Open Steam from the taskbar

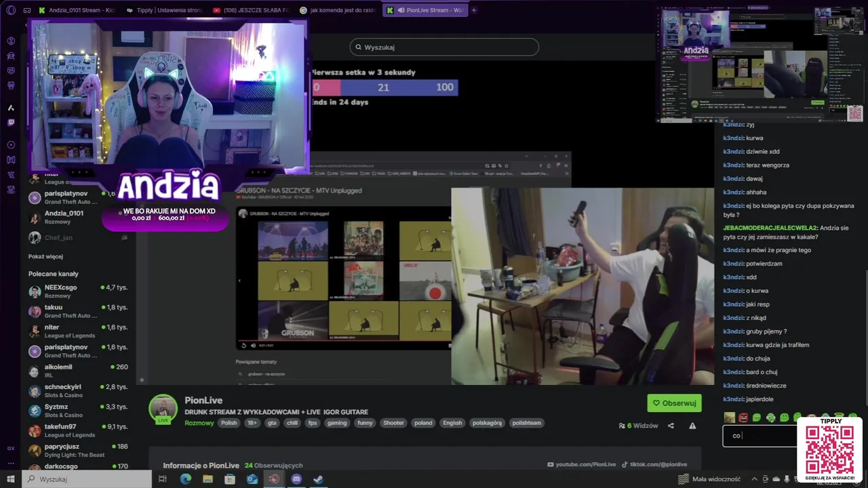click(x=318, y=479)
